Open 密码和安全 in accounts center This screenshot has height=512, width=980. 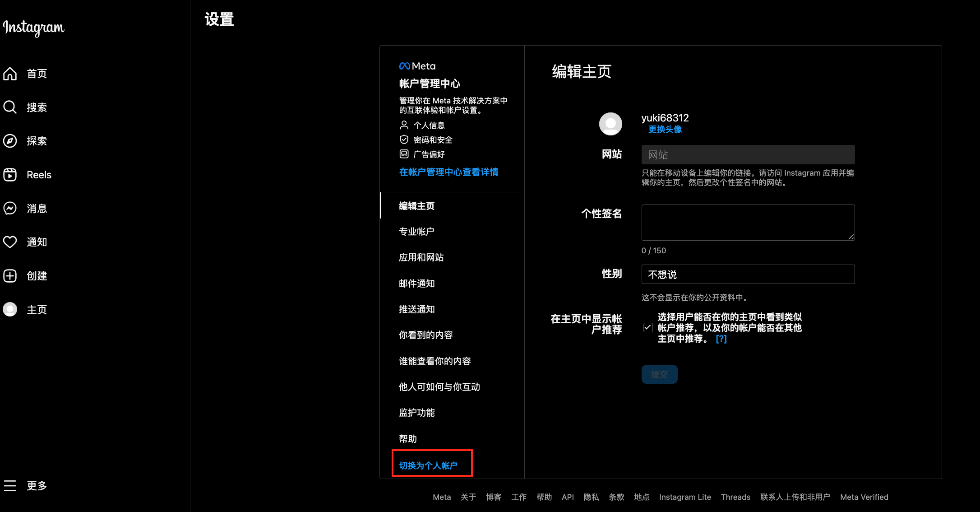[433, 140]
